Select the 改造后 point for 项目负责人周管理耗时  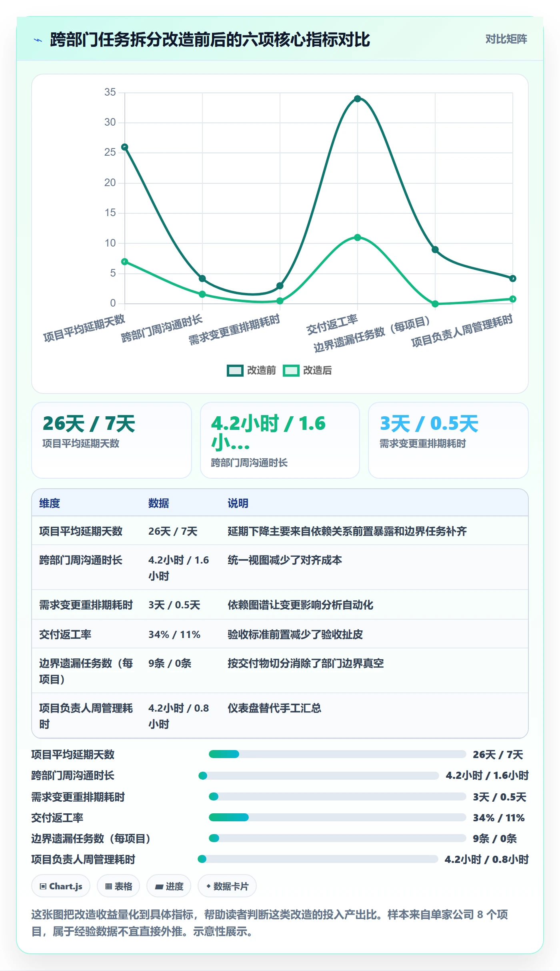click(x=513, y=299)
